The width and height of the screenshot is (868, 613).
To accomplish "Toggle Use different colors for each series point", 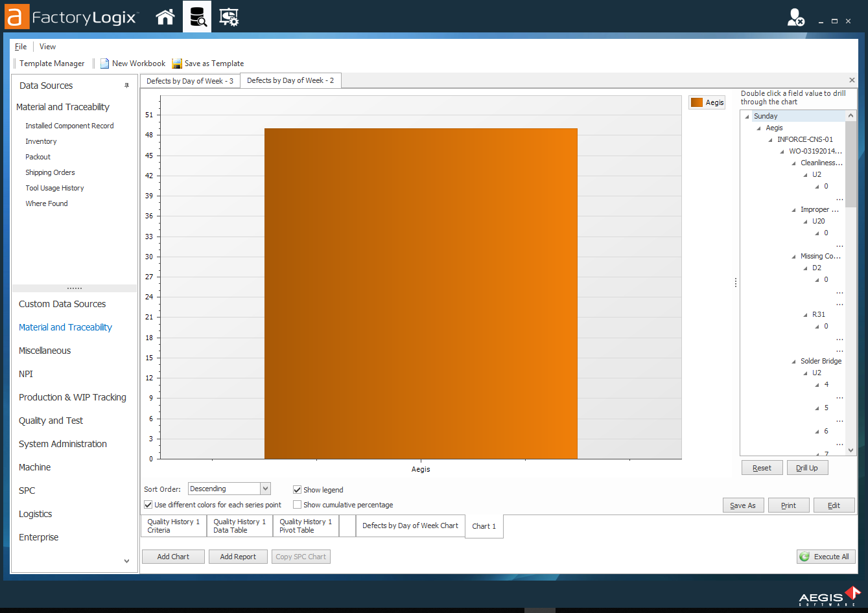I will [148, 505].
